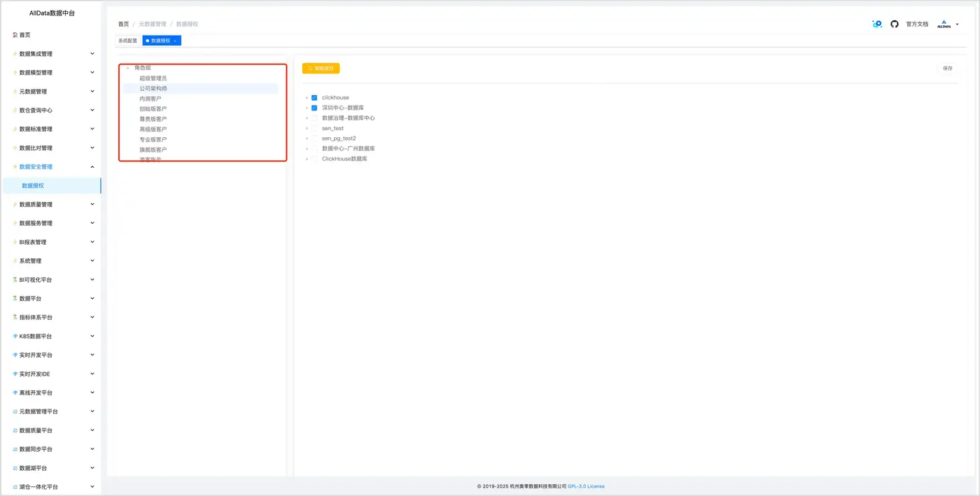Click the yellow refresh button
980x496 pixels.
321,69
